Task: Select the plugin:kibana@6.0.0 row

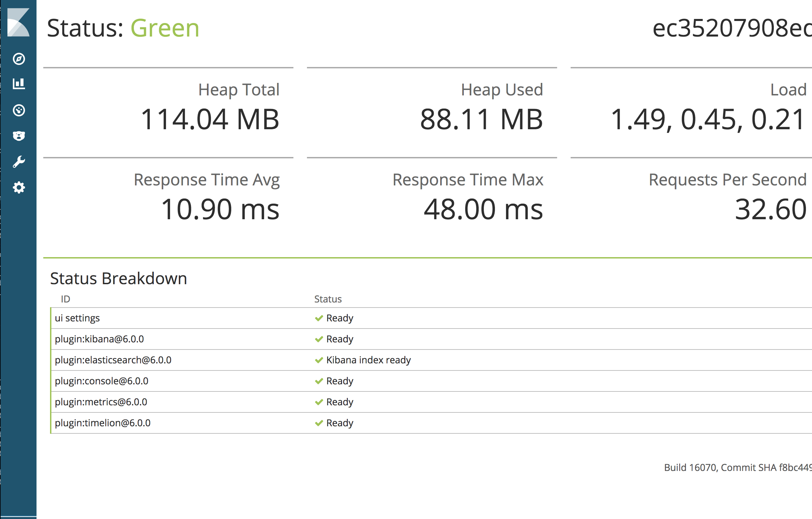Action: point(99,339)
